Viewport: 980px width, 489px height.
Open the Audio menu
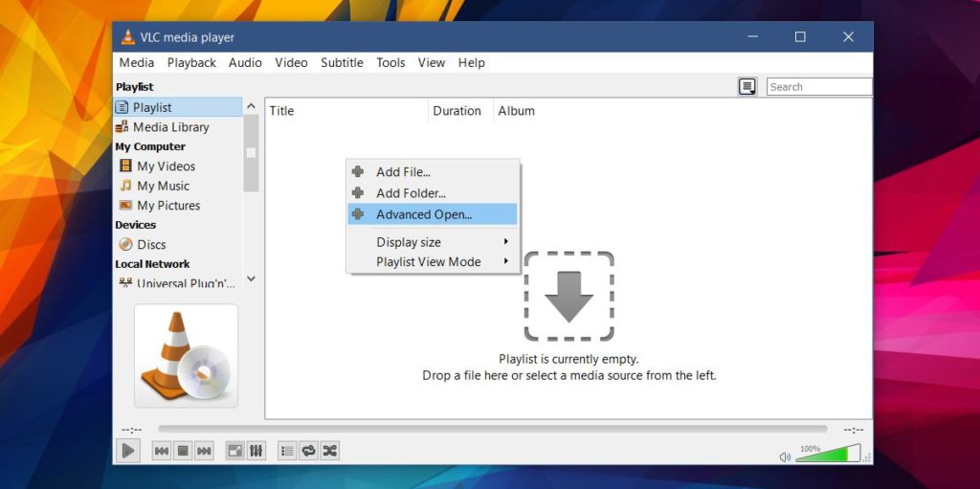(245, 62)
